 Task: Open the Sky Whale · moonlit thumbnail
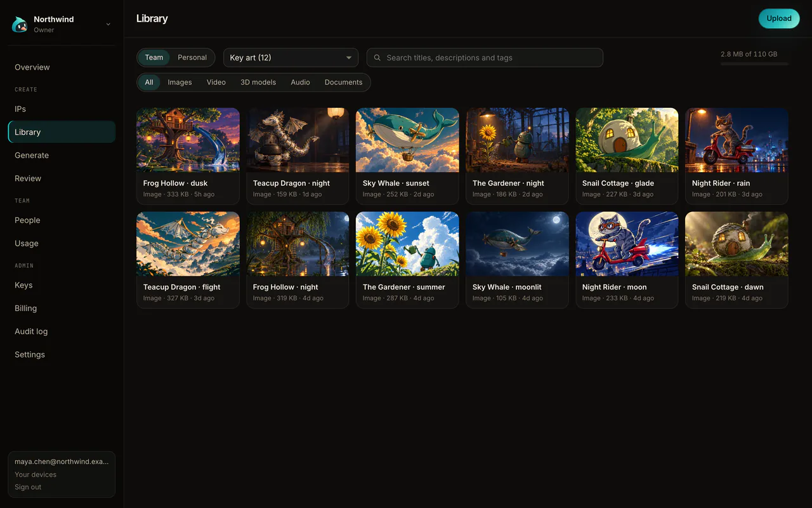point(517,244)
